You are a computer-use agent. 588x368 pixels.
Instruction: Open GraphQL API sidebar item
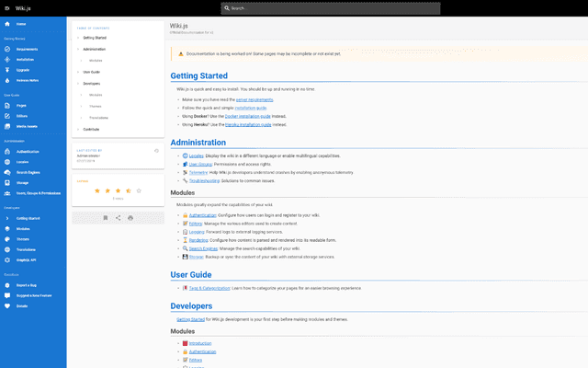[26, 260]
